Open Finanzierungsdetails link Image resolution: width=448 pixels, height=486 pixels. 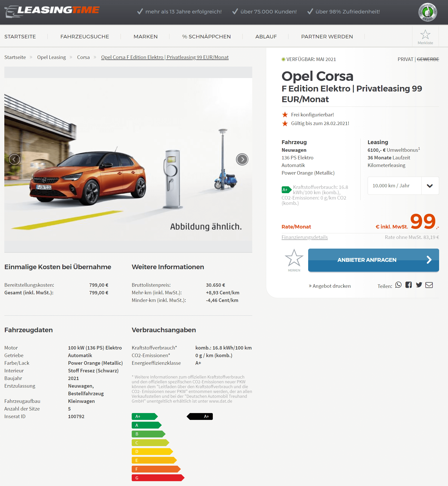305,237
